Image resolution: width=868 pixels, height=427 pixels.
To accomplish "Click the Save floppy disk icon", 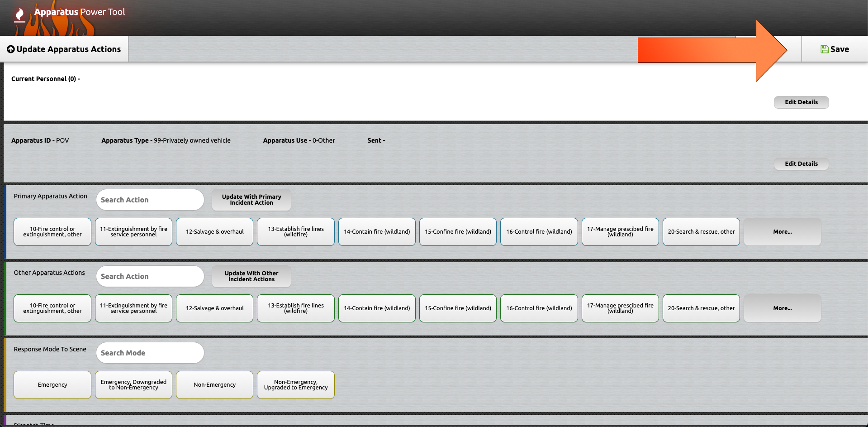I will [824, 49].
